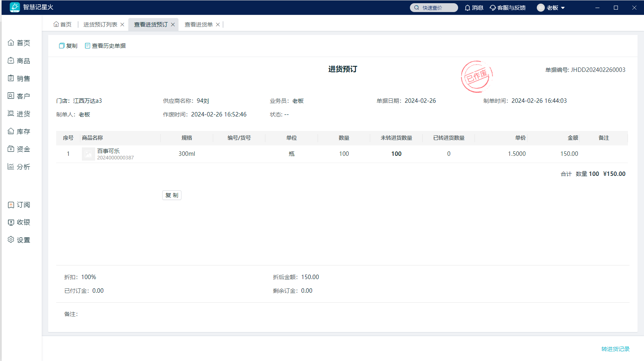Open the 客户 customers section
Screen dimensions: 644x361
[19, 96]
